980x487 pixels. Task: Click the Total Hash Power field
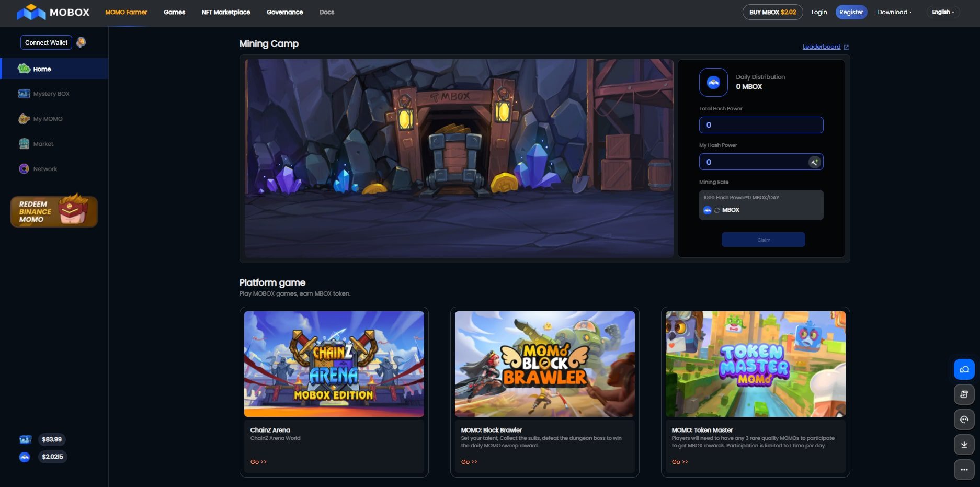pos(761,125)
